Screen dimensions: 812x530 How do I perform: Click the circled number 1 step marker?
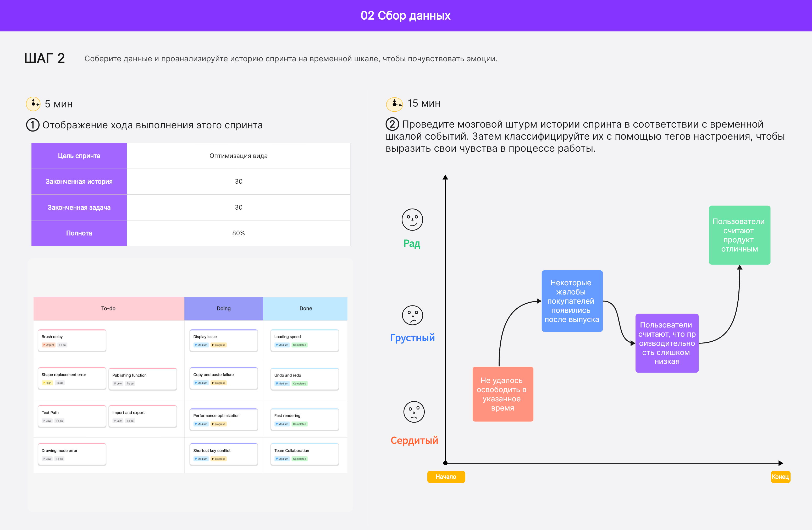pos(33,125)
